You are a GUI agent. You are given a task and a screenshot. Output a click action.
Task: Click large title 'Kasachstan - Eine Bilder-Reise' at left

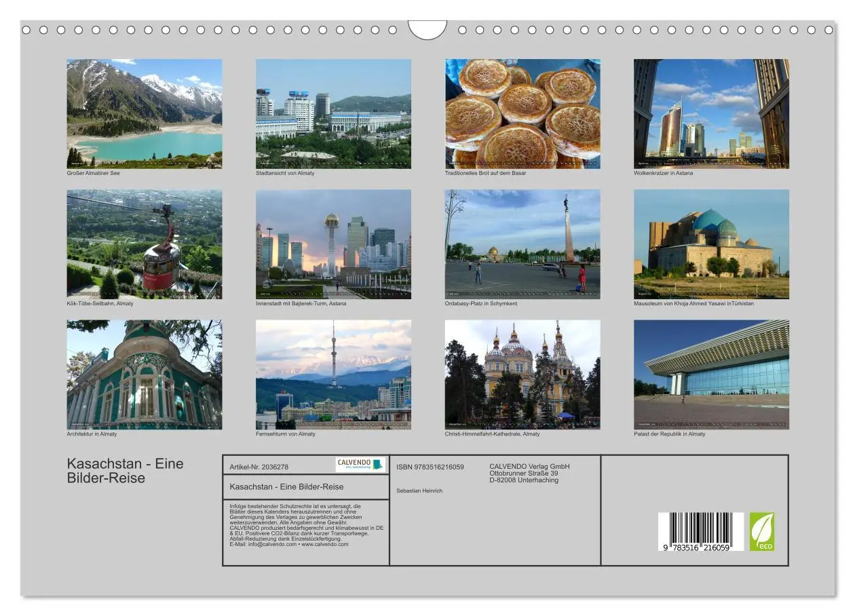126,471
